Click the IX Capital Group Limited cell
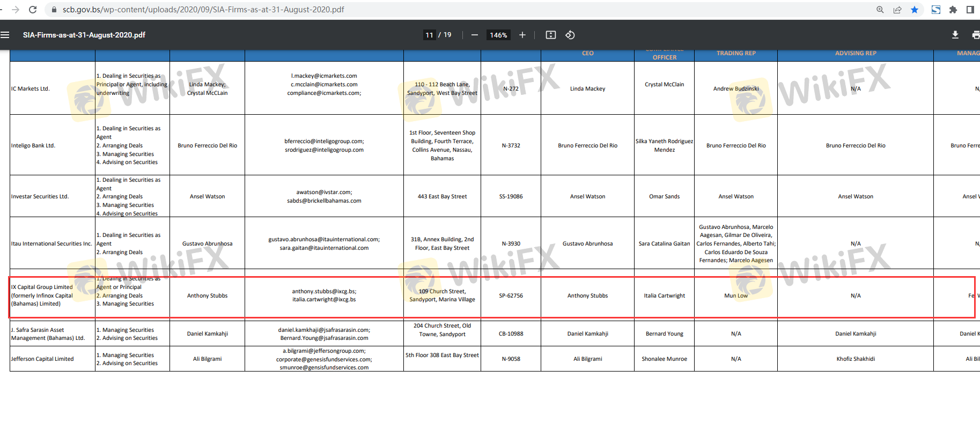 click(42, 295)
